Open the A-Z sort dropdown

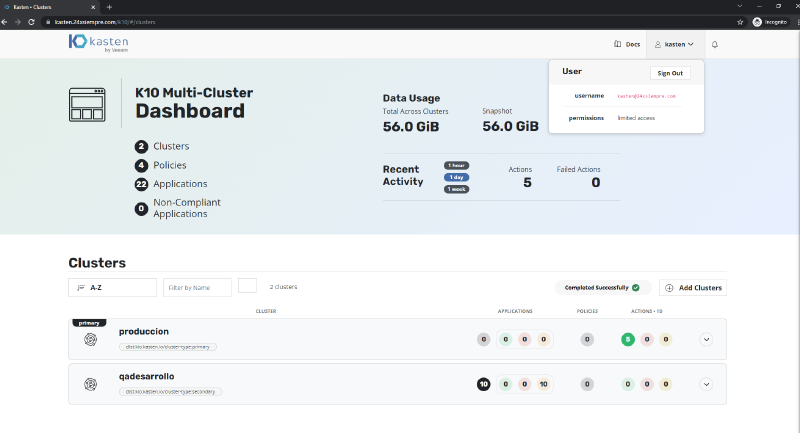[112, 287]
